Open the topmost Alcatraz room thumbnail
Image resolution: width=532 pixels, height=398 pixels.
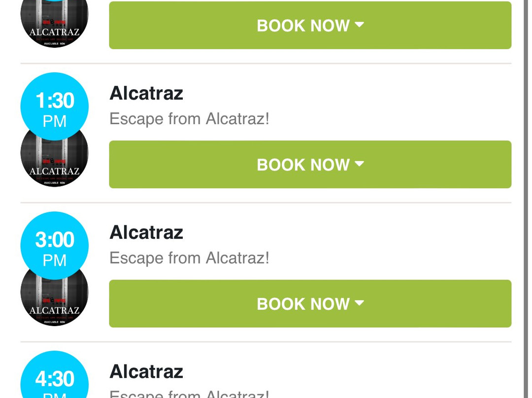55,24
